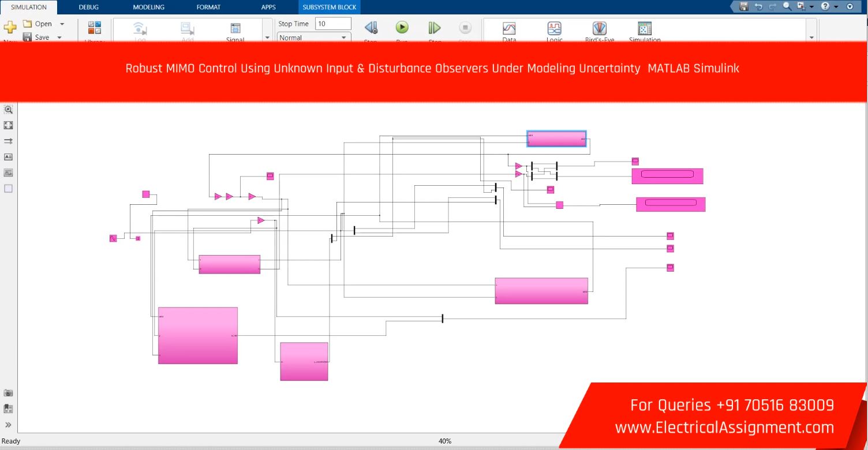Toggle the Model Browser icon at the bottom left
Viewport: 868px width, 450px height.
tap(8, 408)
